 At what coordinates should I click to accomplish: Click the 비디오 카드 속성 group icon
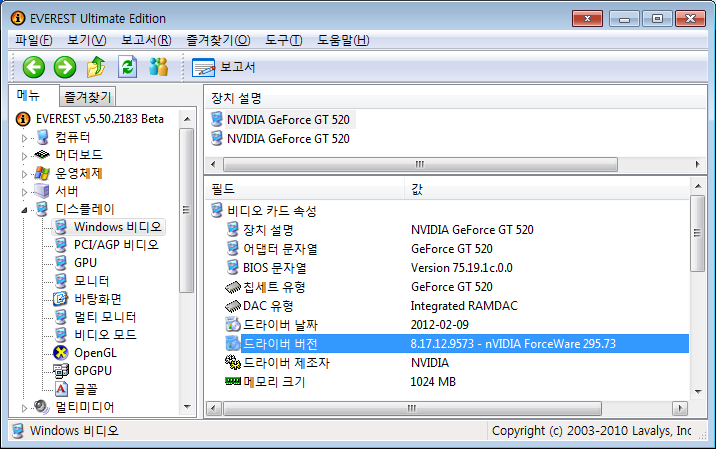[217, 210]
